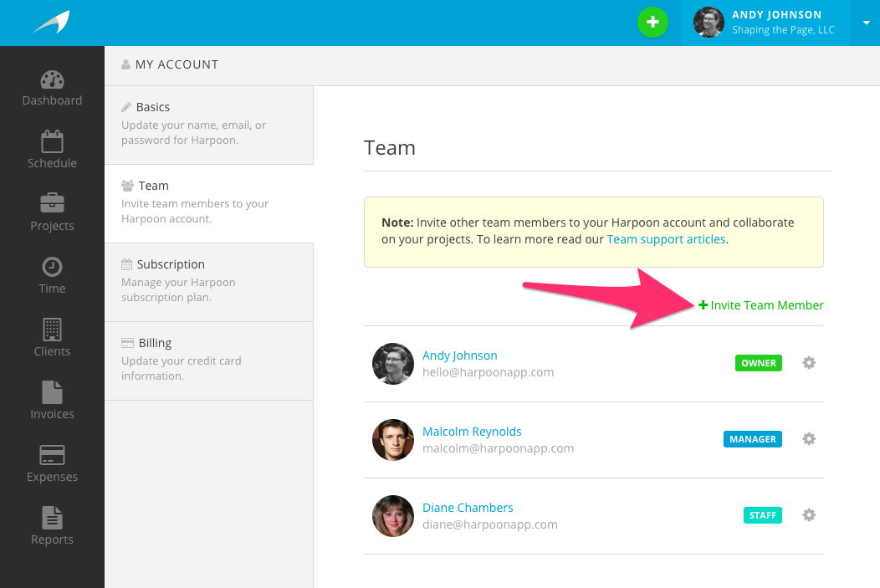This screenshot has height=588, width=880.
Task: Open settings gear for Andy Johnson
Action: 808,363
